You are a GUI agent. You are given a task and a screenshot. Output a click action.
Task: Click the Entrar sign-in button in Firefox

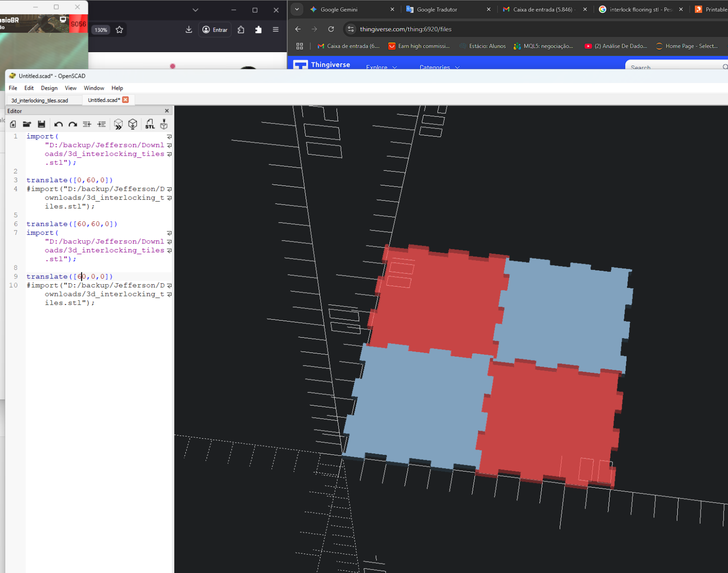[x=215, y=29]
